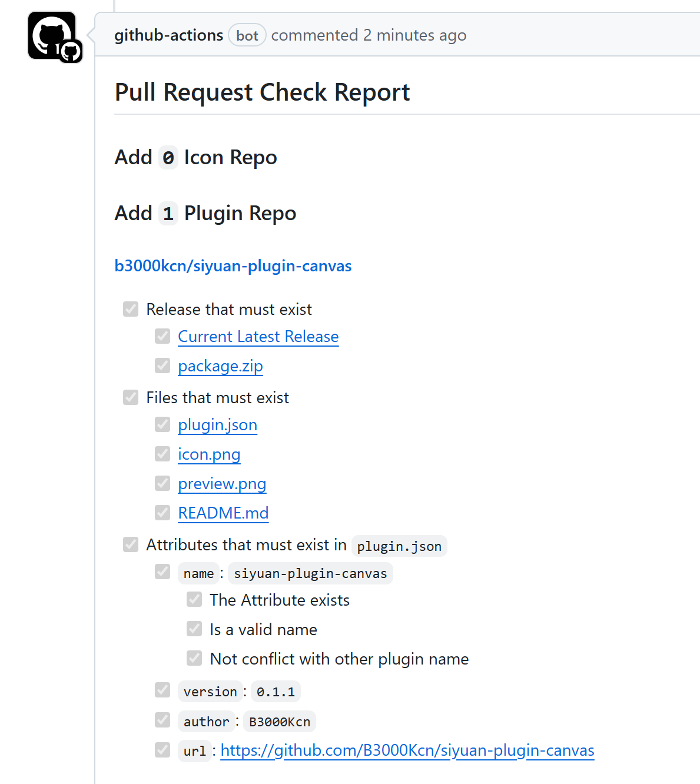
Task: Toggle the checkbox beside version 0.1.1
Action: pyautogui.click(x=162, y=690)
